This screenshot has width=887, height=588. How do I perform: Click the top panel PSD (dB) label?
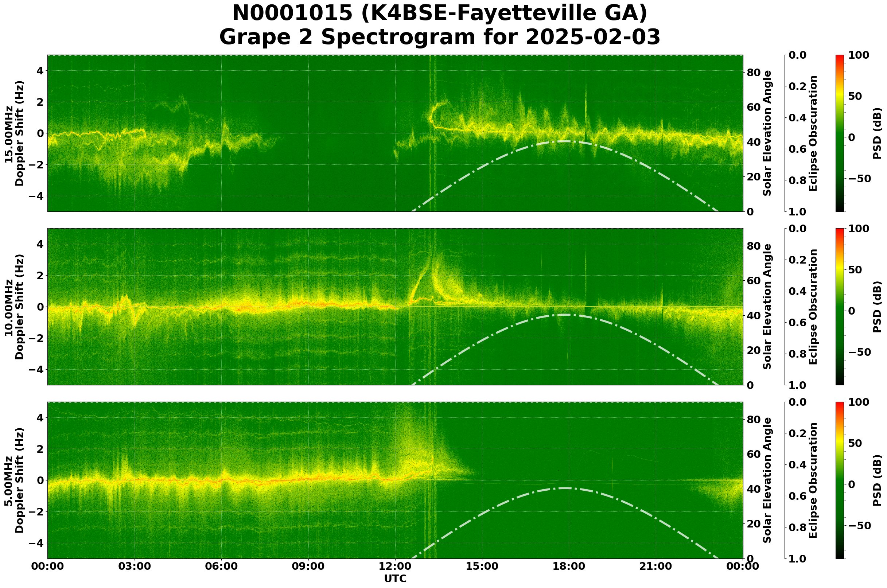coord(877,133)
